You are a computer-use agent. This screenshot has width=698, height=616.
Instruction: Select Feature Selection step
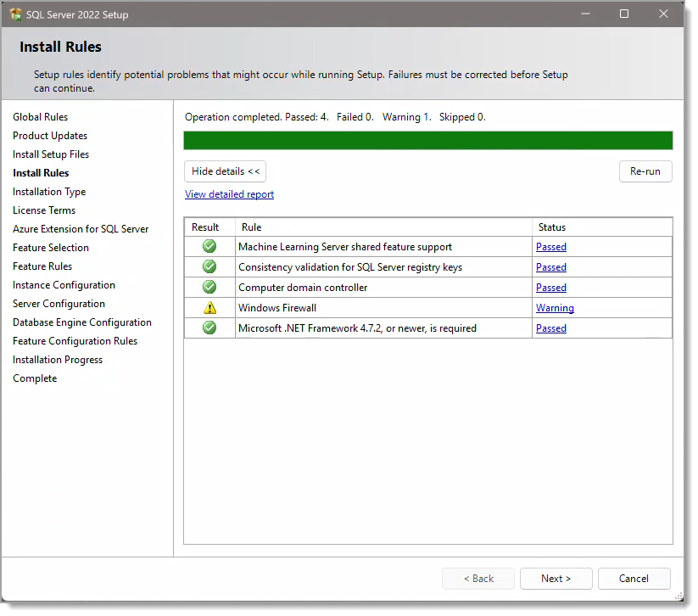[51, 248]
